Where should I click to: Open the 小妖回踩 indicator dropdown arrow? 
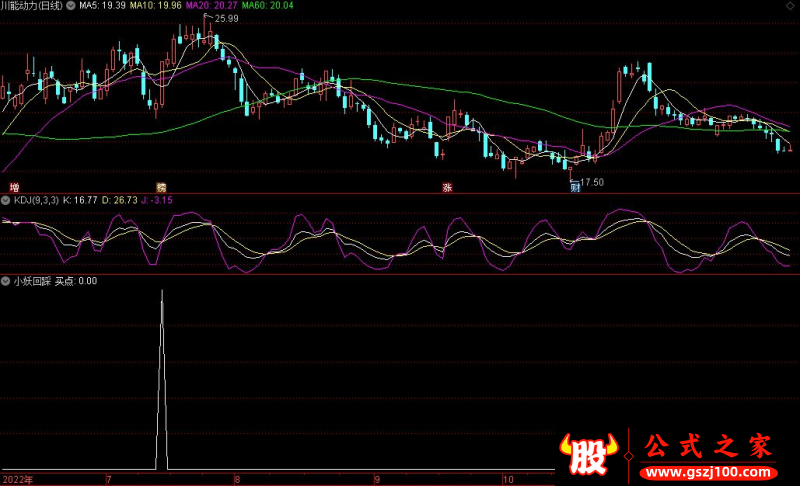point(7,281)
